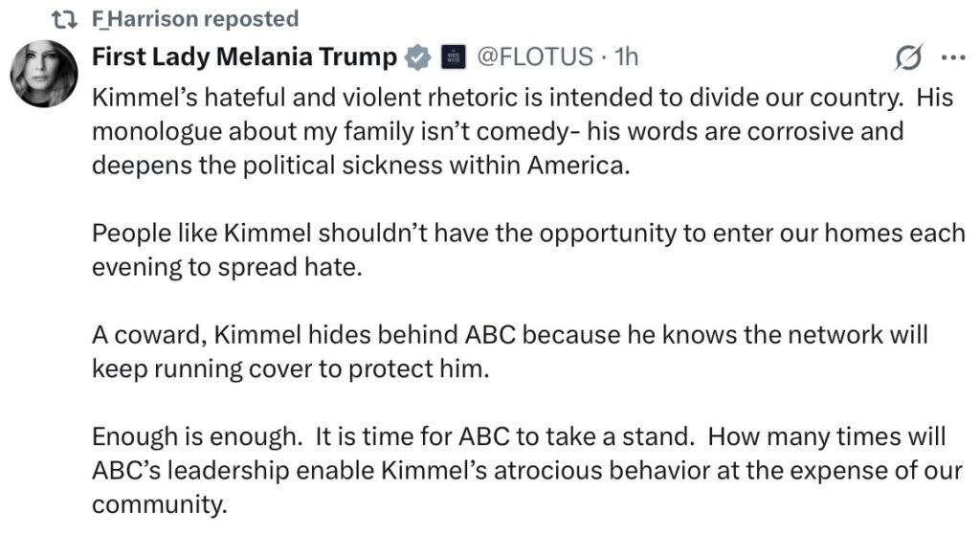Click the line starting "A coward, Kimmel hides"
Image resolution: width=980 pixels, height=535 pixels.
coord(510,337)
